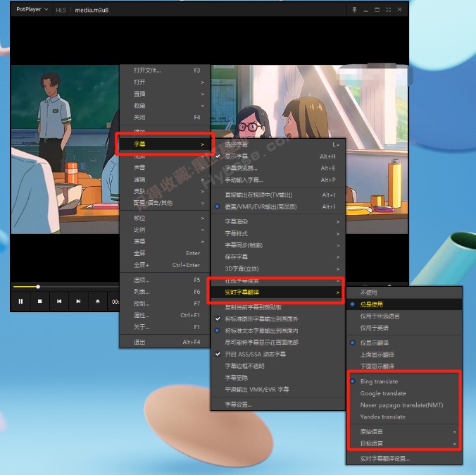476x475 pixels.
Task: Select 直接输出在视频中(TV输出) option
Action: pyautogui.click(x=278, y=195)
